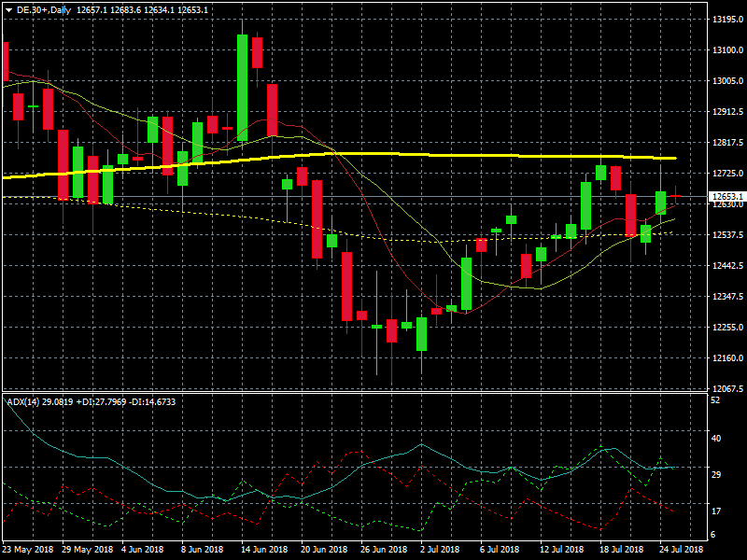Click the 12442.5 price axis level
The width and height of the screenshot is (747, 560).
(726, 265)
